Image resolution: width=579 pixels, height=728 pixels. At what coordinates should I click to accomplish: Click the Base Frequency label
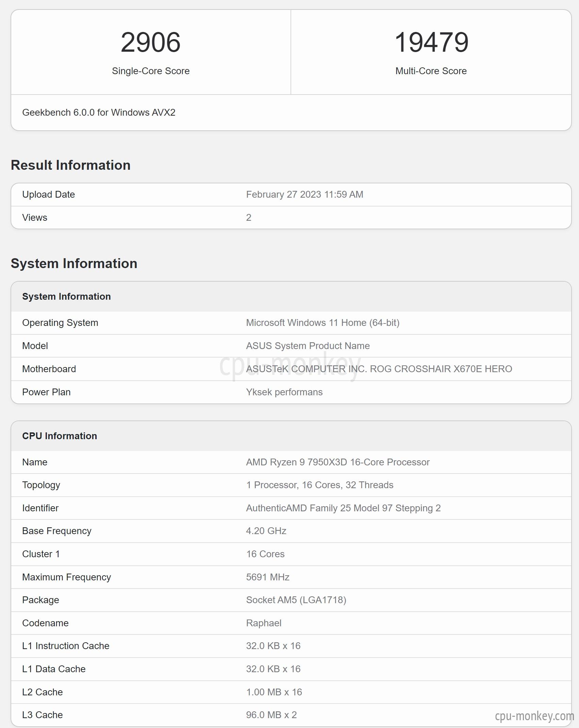57,531
